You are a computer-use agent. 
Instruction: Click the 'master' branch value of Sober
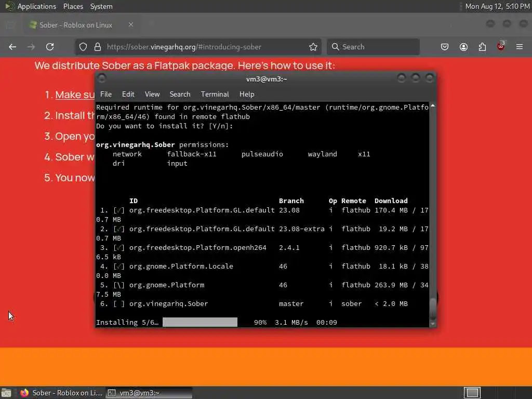point(291,303)
